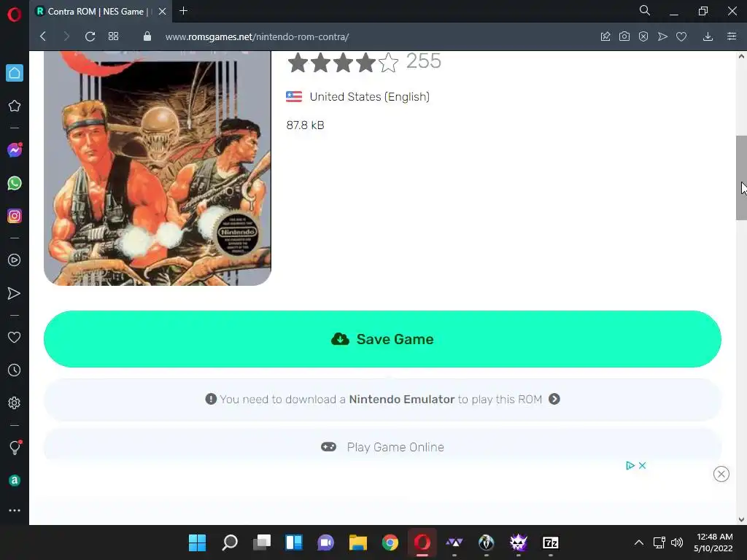Open a new tab
747x560 pixels.
click(183, 11)
